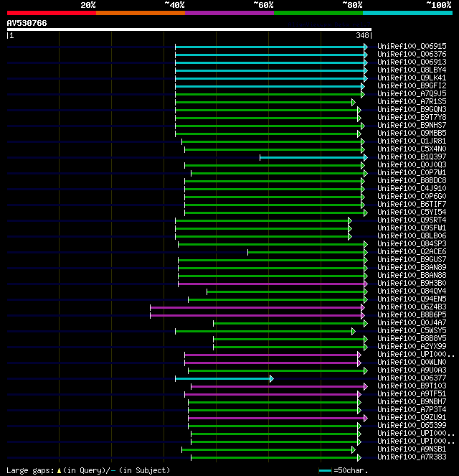Select the UniRef100_Q0J4A7 label
Image resolution: width=459 pixels, height=476 pixels.
pyautogui.click(x=412, y=322)
